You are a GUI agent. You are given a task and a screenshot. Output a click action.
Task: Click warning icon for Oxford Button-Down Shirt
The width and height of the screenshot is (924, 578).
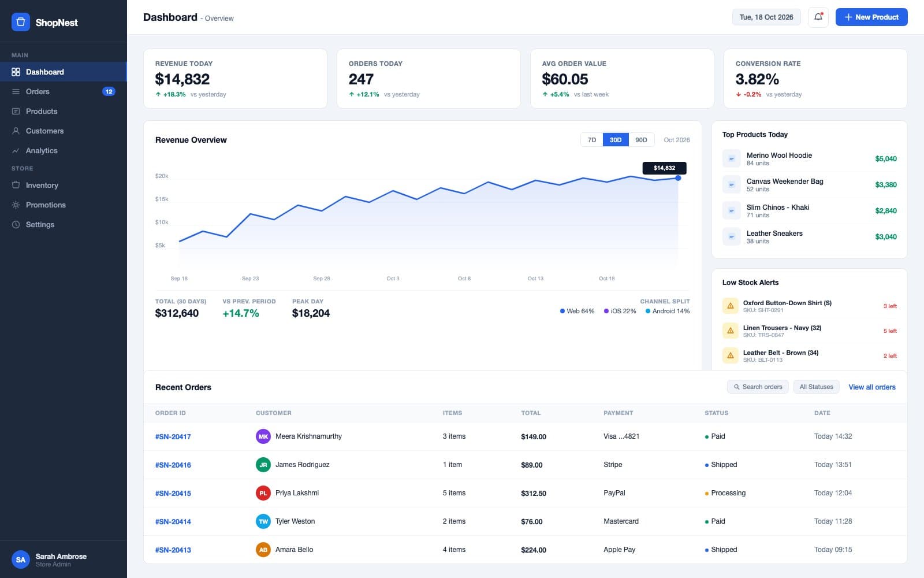[731, 306]
